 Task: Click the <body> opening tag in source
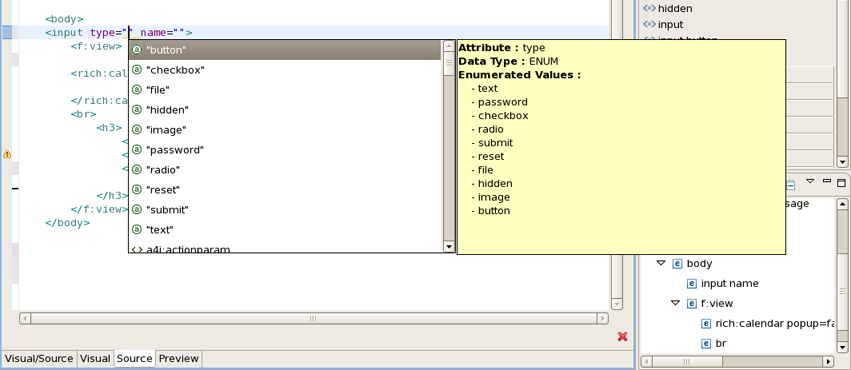coord(64,20)
